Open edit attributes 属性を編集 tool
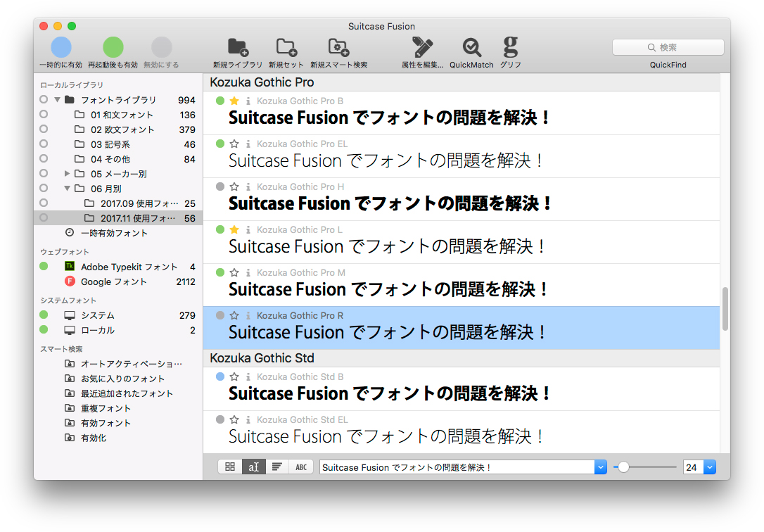 click(x=422, y=47)
